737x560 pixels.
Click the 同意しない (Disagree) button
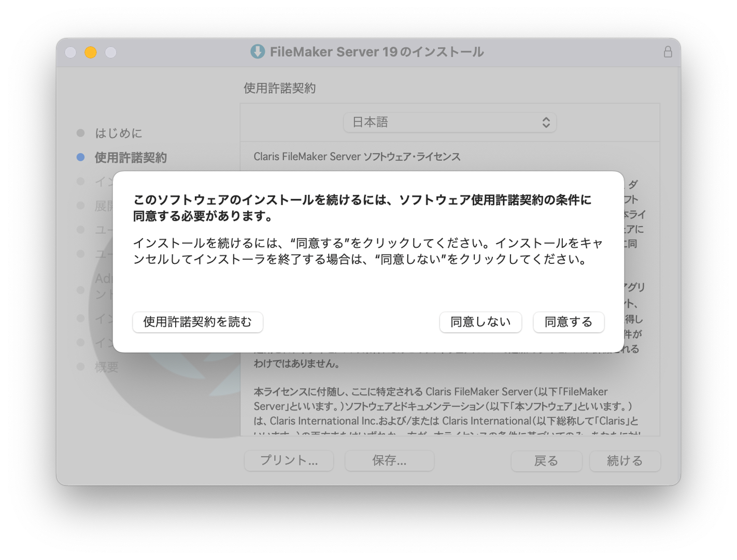click(x=480, y=322)
